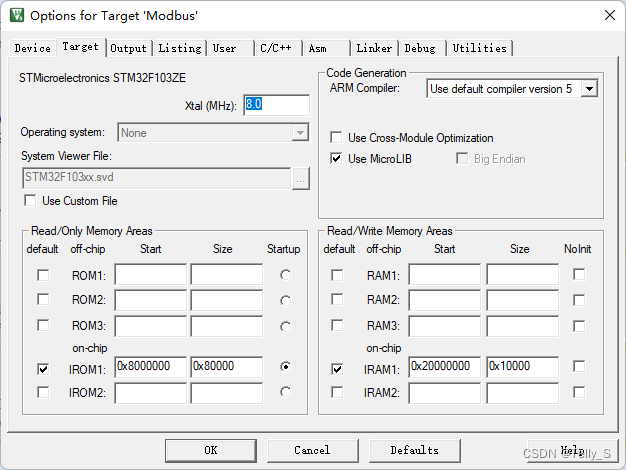Click the Xtal (MHz) input field
This screenshot has height=470, width=626.
click(x=276, y=105)
